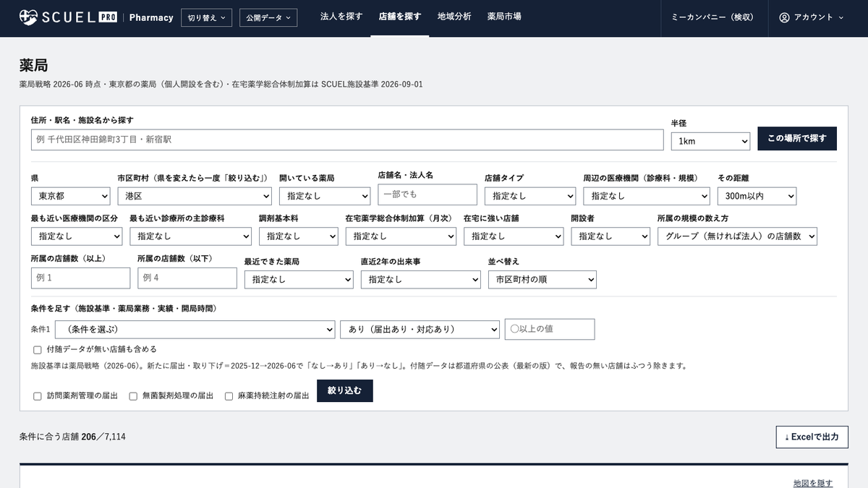Viewport: 868px width, 488px height.
Task: Open the 市区町村 dropdown showing 港区
Action: click(195, 196)
